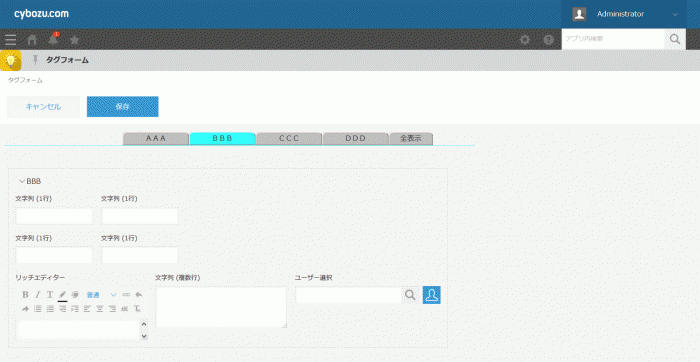This screenshot has width=700, height=362.
Task: Go to the portal home icon
Action: click(x=32, y=40)
